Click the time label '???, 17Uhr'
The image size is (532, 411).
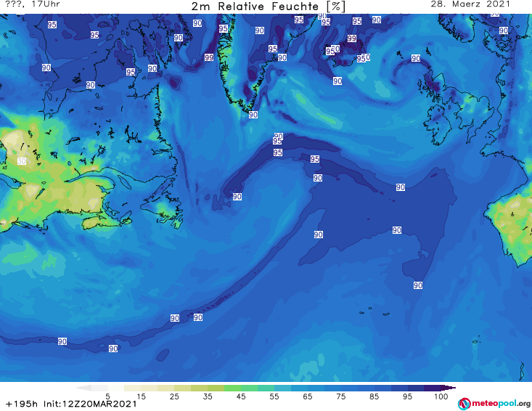pyautogui.click(x=33, y=4)
